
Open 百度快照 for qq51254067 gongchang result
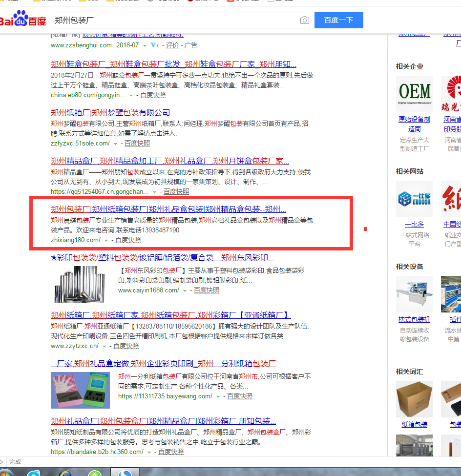click(176, 191)
